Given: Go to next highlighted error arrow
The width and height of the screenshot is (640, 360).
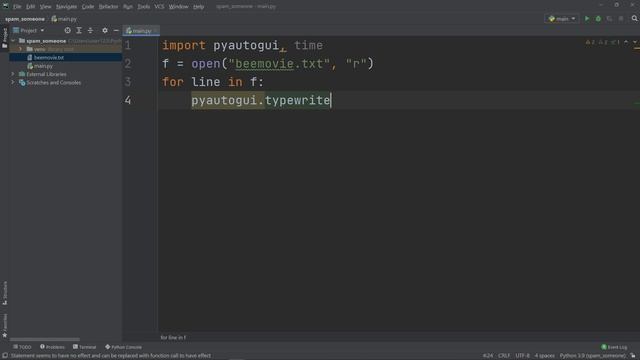Looking at the screenshot, I should point(635,42).
